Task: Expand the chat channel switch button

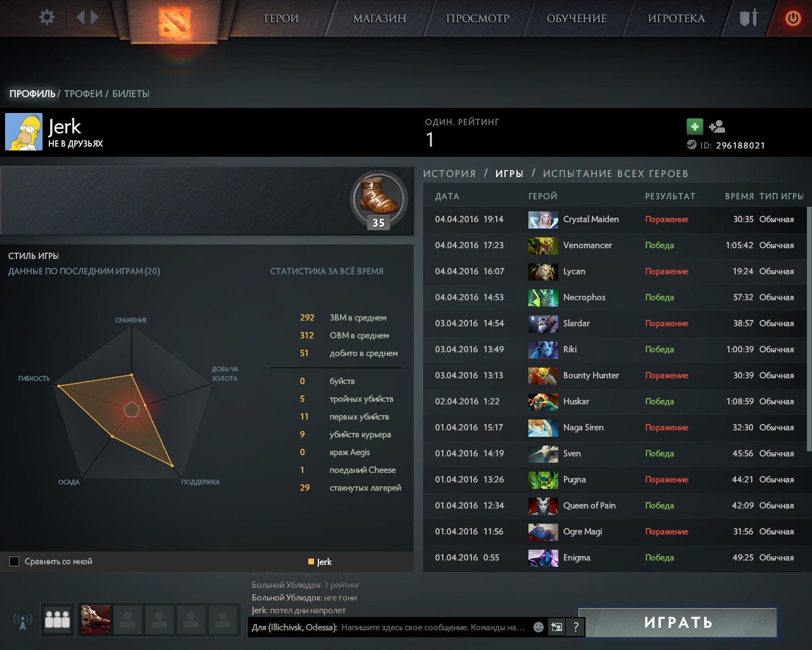Action: pos(556,627)
